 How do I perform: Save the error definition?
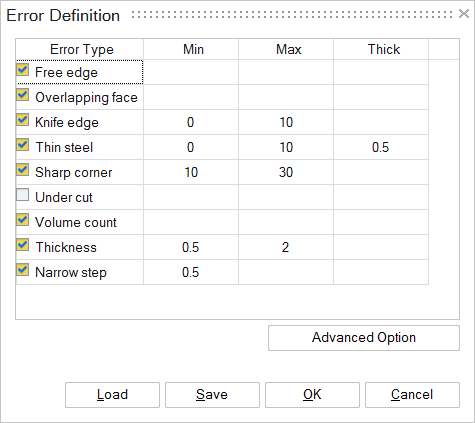[x=212, y=395]
